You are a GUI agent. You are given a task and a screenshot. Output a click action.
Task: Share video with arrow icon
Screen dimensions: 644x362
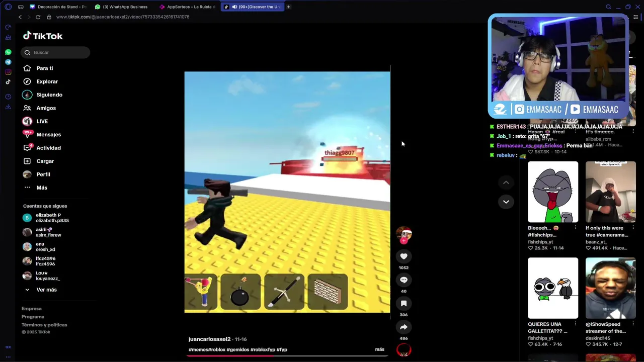click(x=404, y=327)
